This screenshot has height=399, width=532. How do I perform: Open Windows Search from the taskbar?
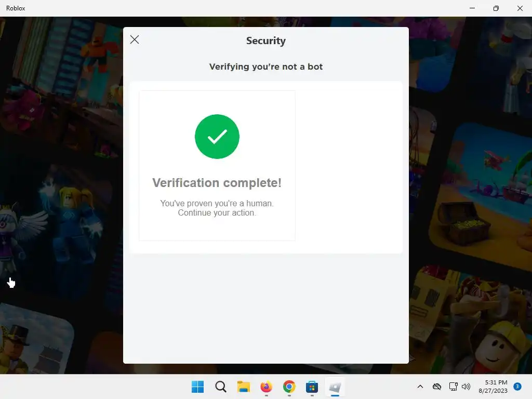(220, 387)
